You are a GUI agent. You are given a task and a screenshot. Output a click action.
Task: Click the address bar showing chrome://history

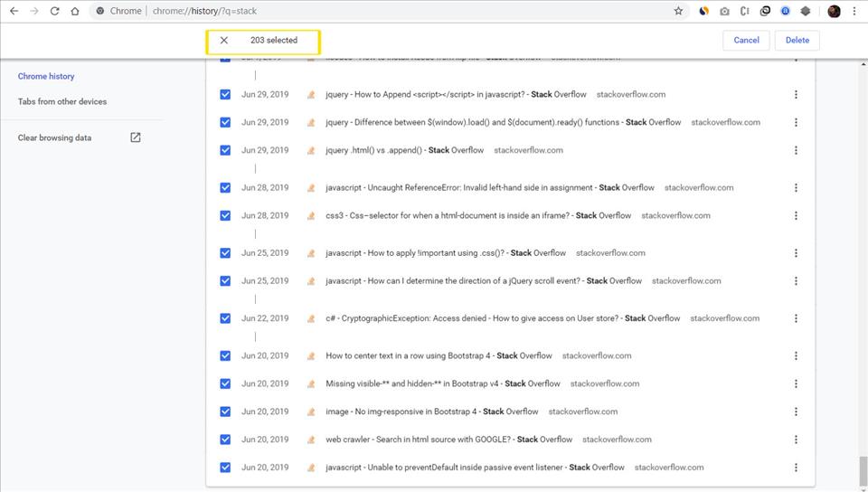tap(407, 11)
